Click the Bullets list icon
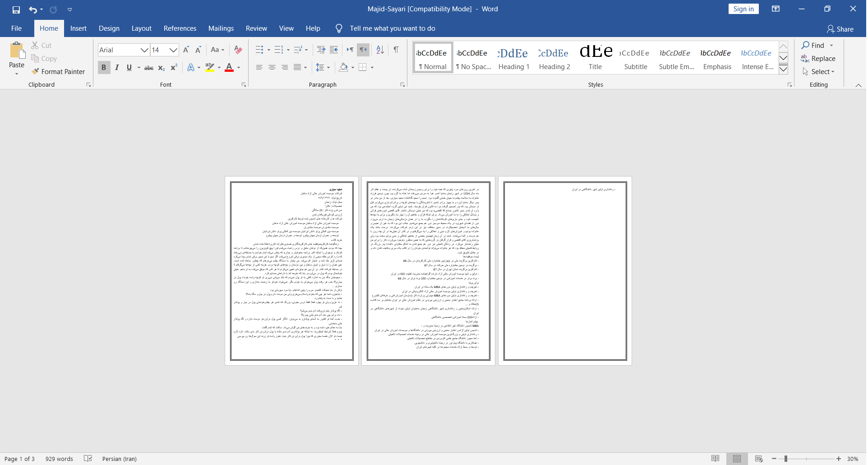Image resolution: width=868 pixels, height=465 pixels. (x=259, y=50)
